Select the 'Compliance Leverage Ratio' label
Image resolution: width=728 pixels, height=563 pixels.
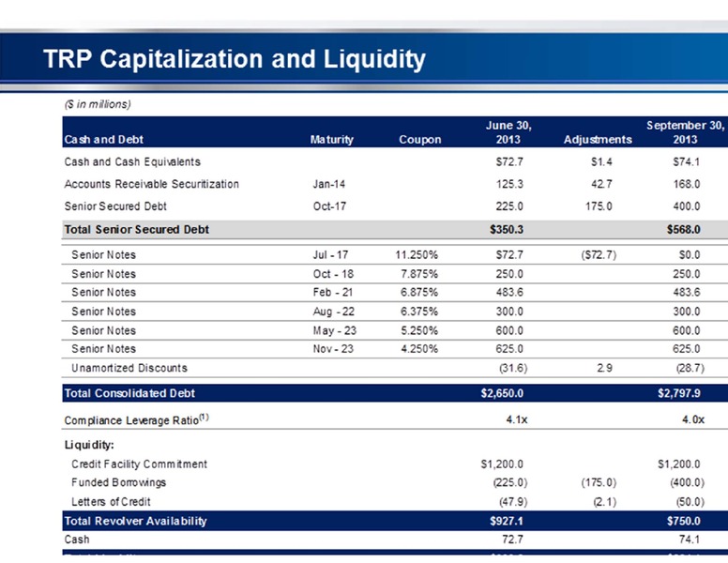[x=137, y=419]
